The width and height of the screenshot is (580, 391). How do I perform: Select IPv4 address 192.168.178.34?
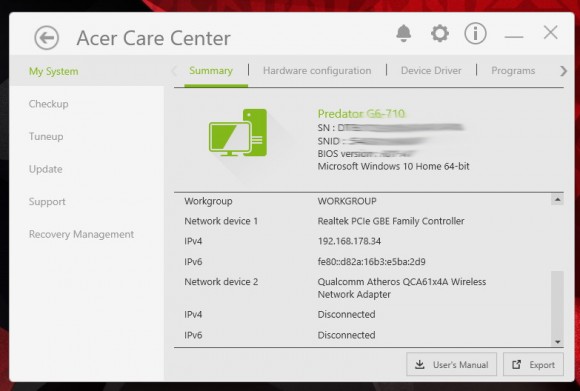[x=349, y=241]
